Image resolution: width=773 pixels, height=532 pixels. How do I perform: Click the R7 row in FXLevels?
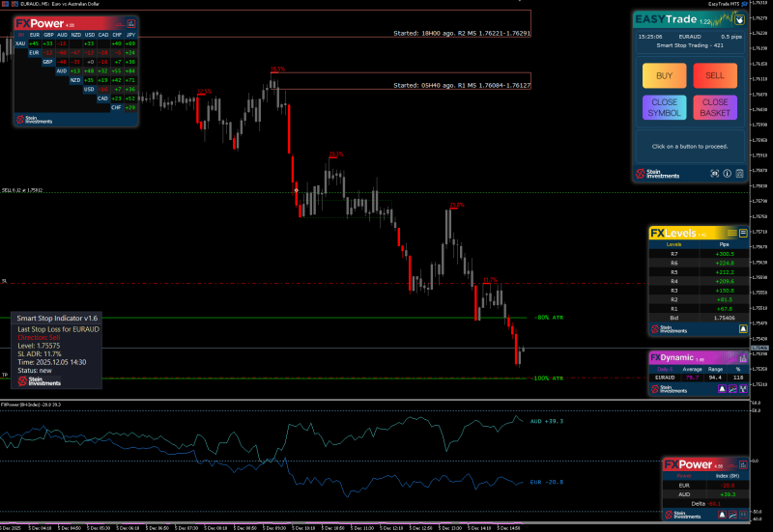click(699, 254)
